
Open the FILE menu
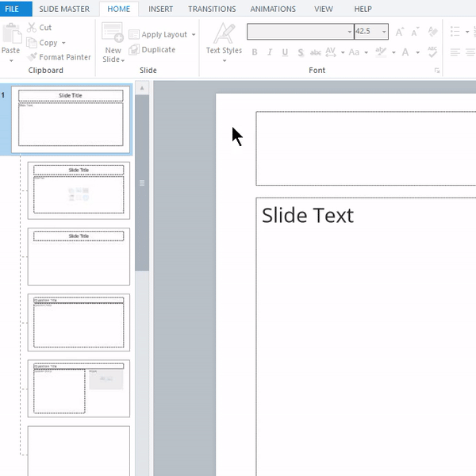coord(16,9)
